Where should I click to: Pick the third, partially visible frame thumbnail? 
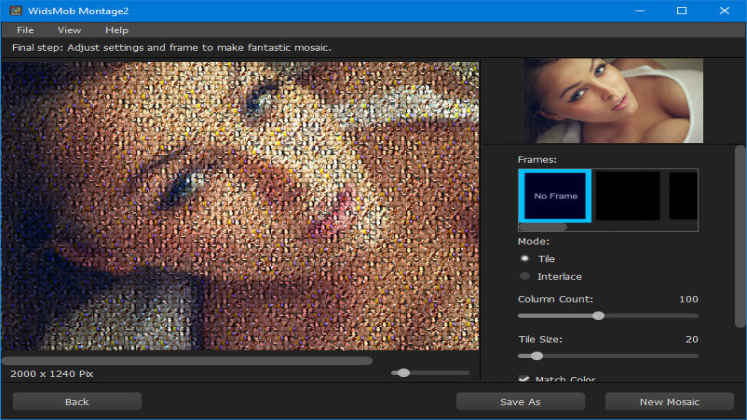pyautogui.click(x=683, y=195)
